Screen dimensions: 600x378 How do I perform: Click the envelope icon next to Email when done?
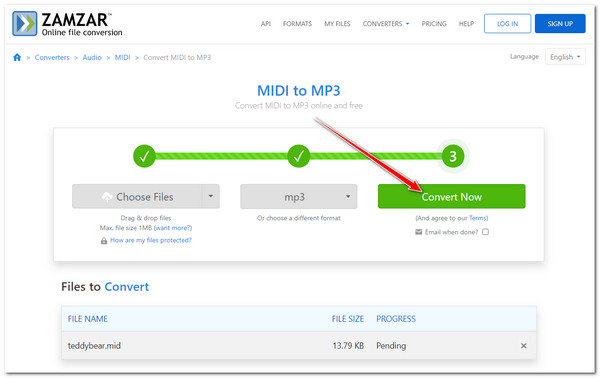coord(419,232)
